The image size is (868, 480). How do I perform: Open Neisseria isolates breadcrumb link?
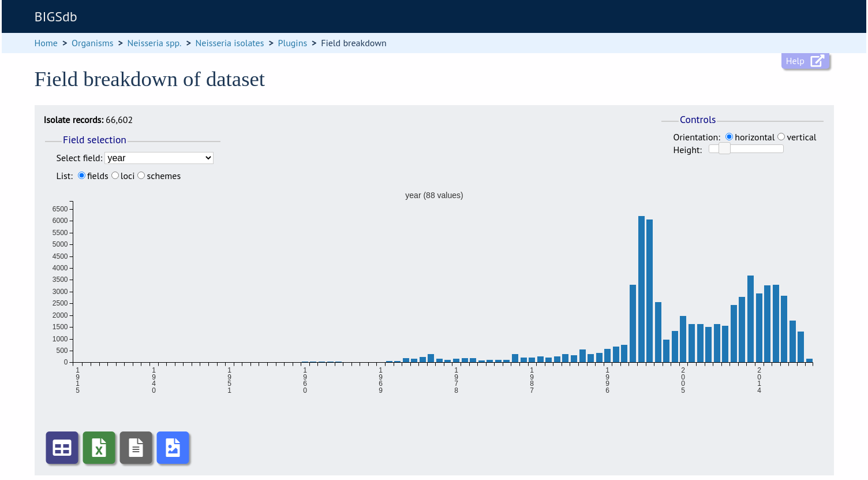[x=230, y=43]
